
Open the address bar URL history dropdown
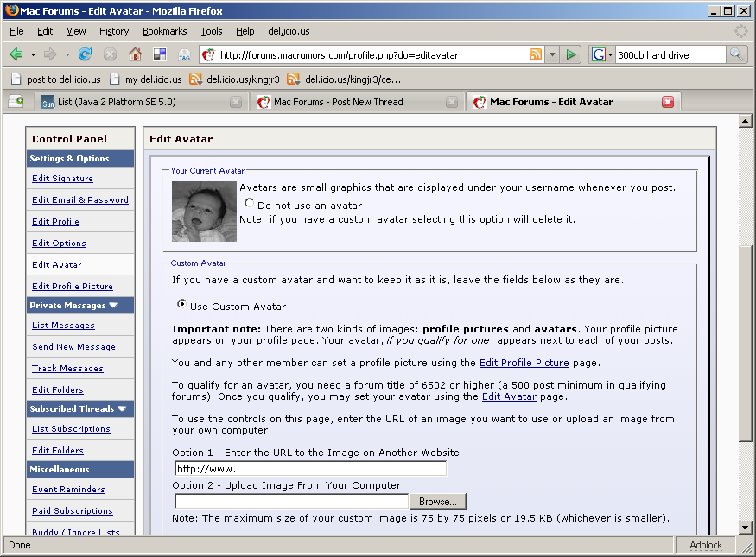pos(553,54)
